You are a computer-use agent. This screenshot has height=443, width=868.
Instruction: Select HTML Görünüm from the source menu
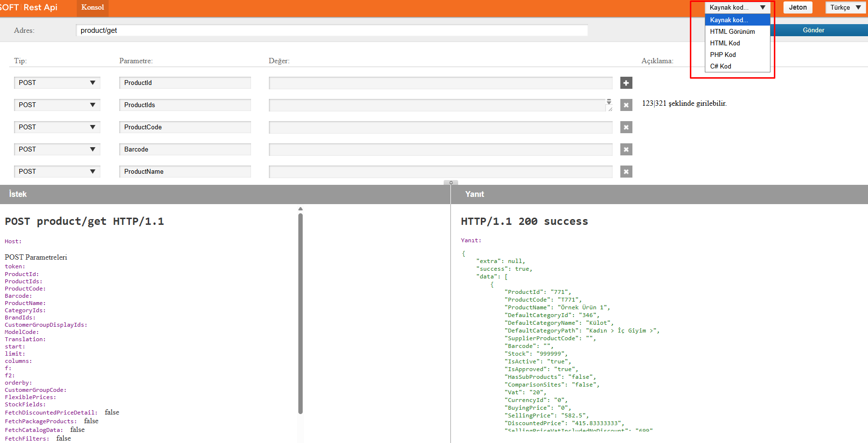(732, 31)
